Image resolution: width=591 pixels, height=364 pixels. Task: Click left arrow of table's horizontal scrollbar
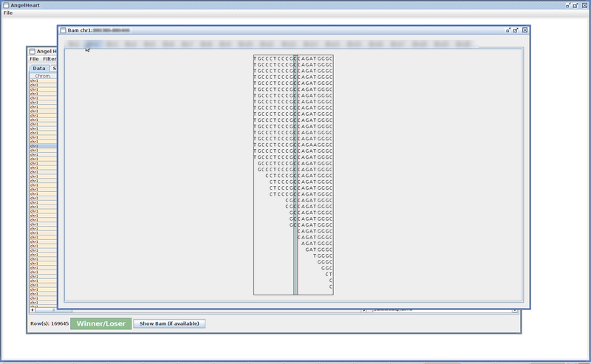pyautogui.click(x=32, y=310)
